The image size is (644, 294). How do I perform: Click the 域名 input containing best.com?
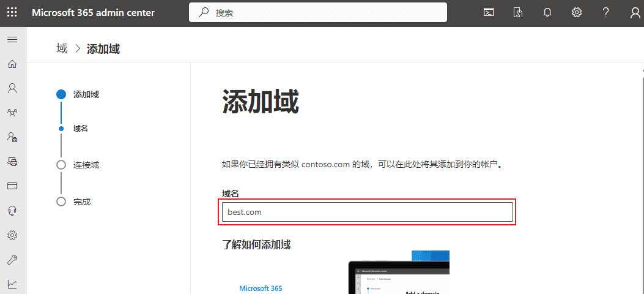pyautogui.click(x=367, y=212)
